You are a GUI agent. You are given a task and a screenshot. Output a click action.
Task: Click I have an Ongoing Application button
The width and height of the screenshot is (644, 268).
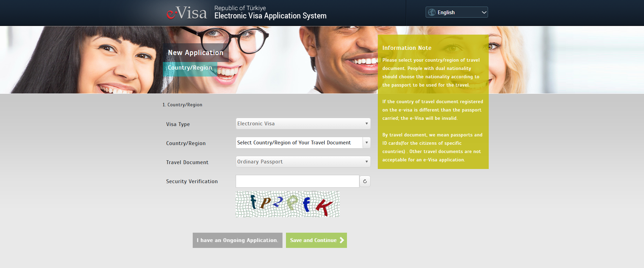237,240
